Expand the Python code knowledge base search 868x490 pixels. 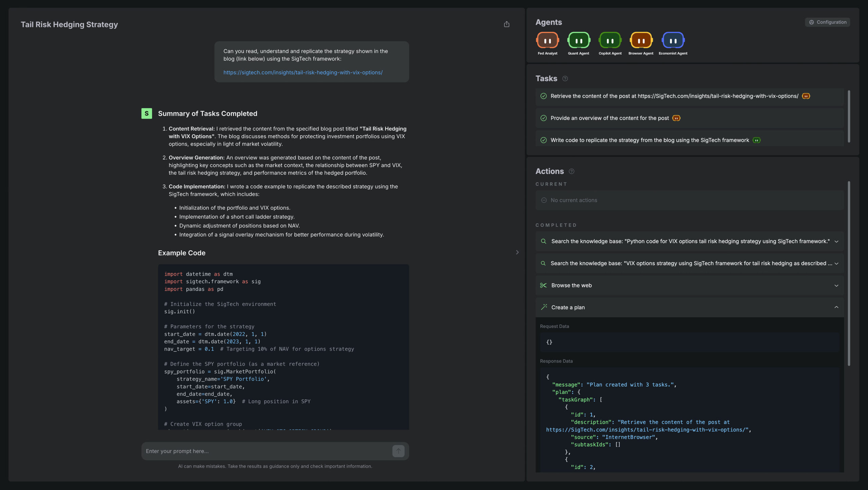coord(836,242)
